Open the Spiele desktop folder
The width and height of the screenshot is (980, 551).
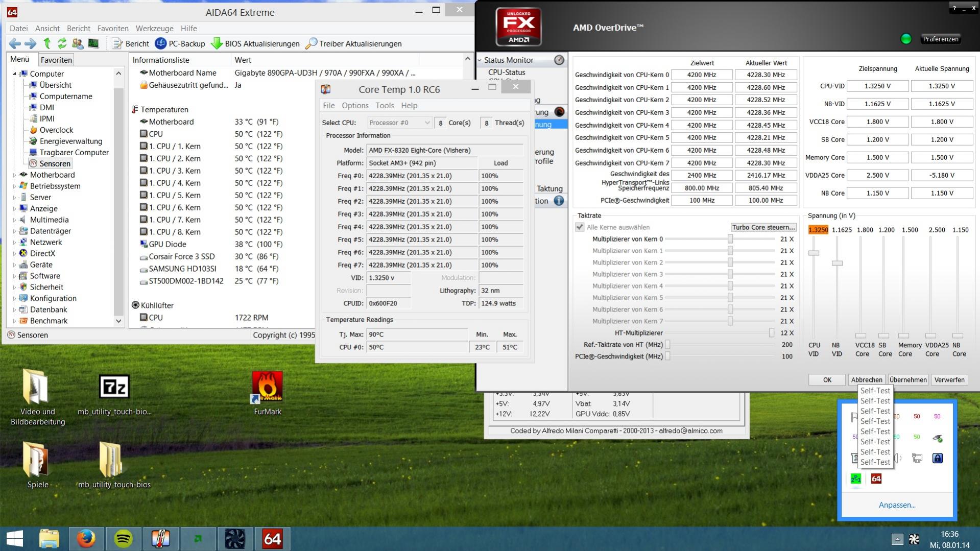(37, 465)
